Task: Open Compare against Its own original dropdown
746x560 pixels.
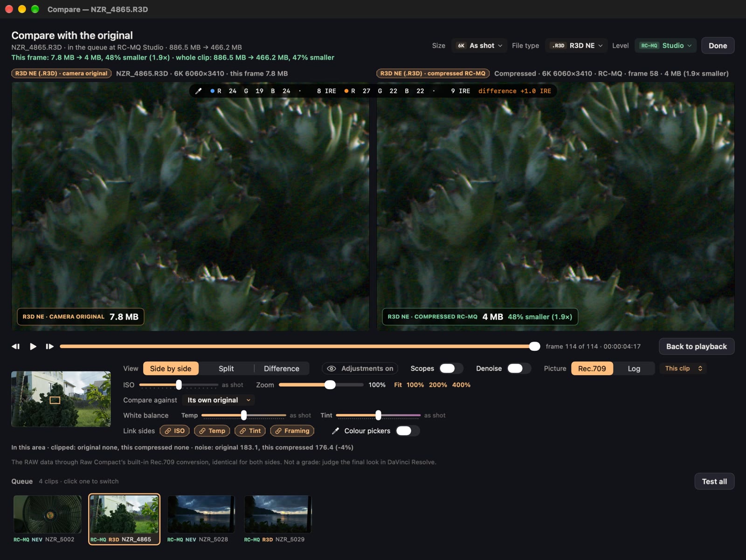Action: (219, 400)
